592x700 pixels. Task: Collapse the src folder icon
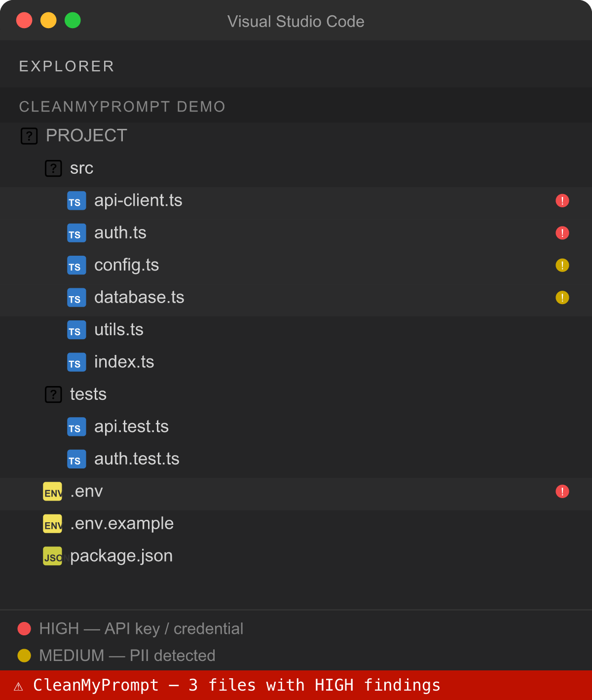pyautogui.click(x=53, y=168)
